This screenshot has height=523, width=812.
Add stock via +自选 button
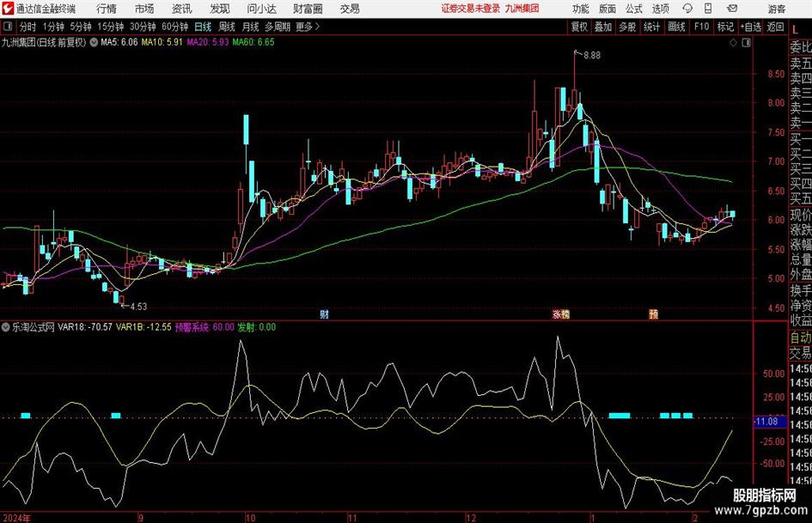tap(751, 27)
